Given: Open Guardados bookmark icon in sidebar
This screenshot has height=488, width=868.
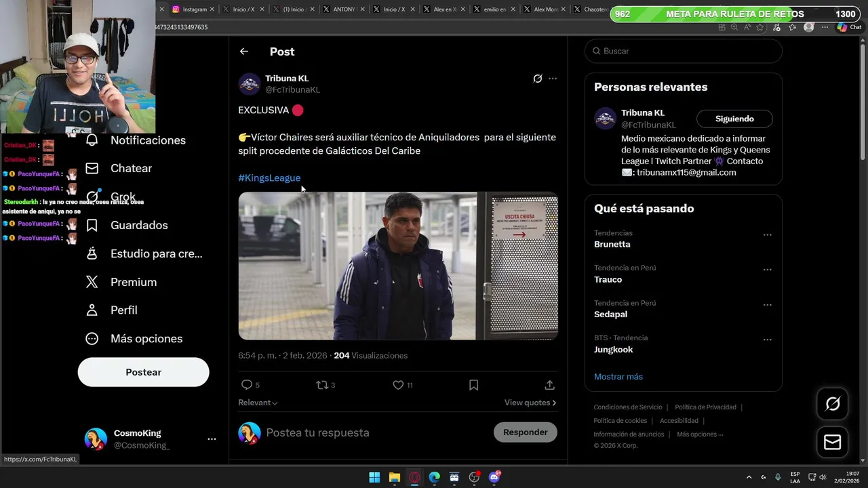Looking at the screenshot, I should 92,225.
